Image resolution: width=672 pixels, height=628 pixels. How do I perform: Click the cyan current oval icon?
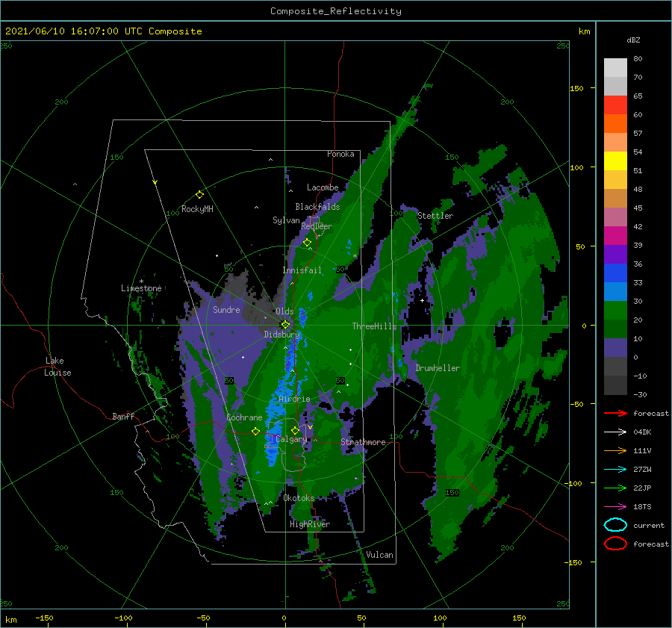[615, 525]
